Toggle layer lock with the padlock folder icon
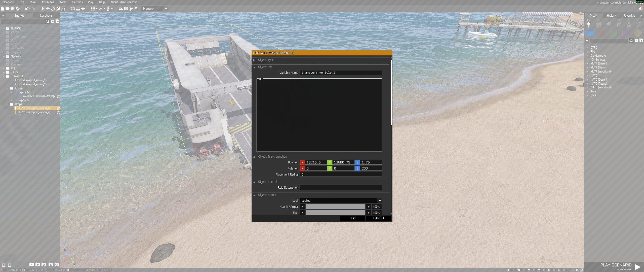This screenshot has height=272, width=644. 51,264
